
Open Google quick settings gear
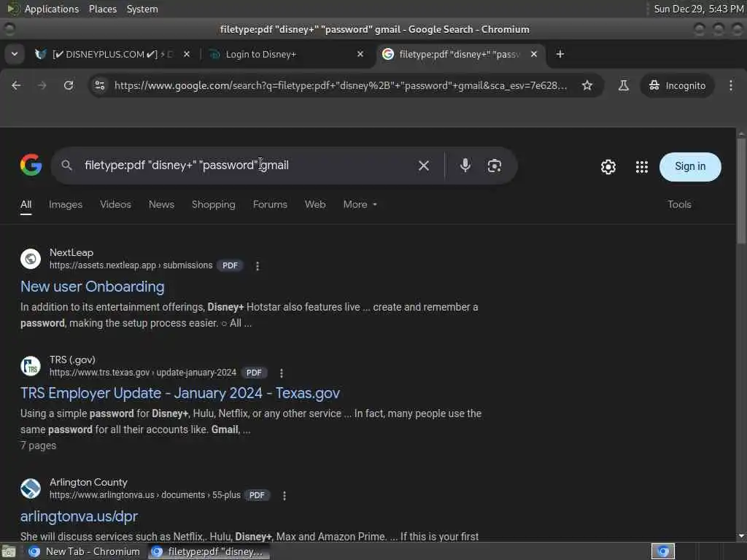tap(608, 167)
